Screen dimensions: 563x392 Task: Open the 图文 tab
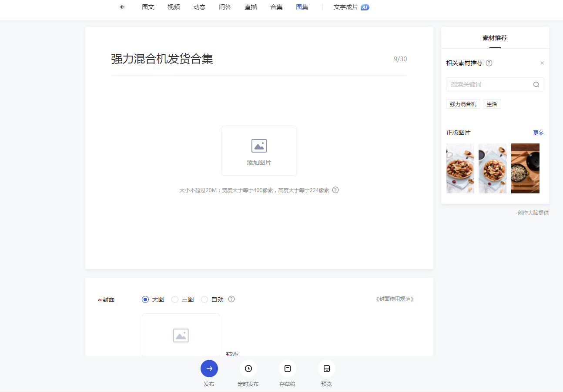[x=148, y=7]
